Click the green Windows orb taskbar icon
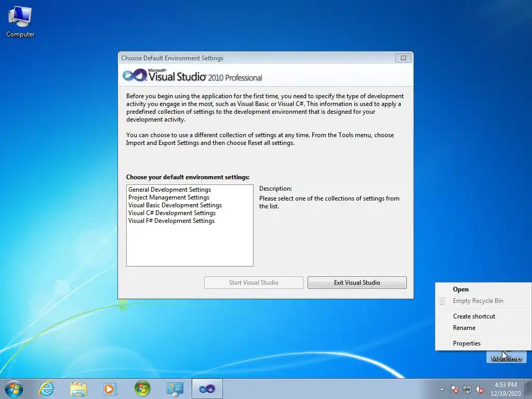Viewport: 532px width, 399px height. (x=142, y=389)
